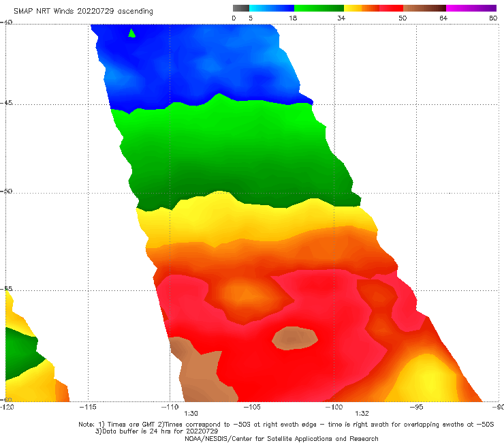Viewport: 504px width, 443px height.
Task: Click the green segment of the color bar
Action: [x=319, y=8]
